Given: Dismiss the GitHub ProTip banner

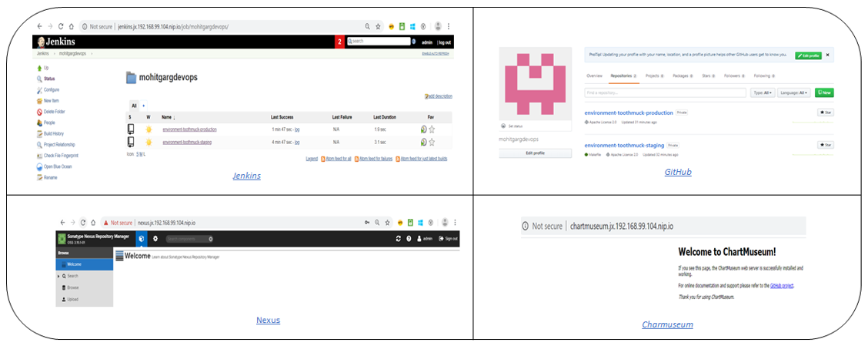Looking at the screenshot, I should 827,55.
